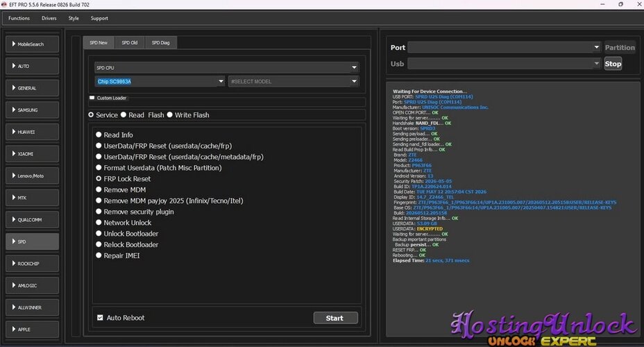Select the Unlock Bootloader option
644x347 pixels.
point(99,233)
